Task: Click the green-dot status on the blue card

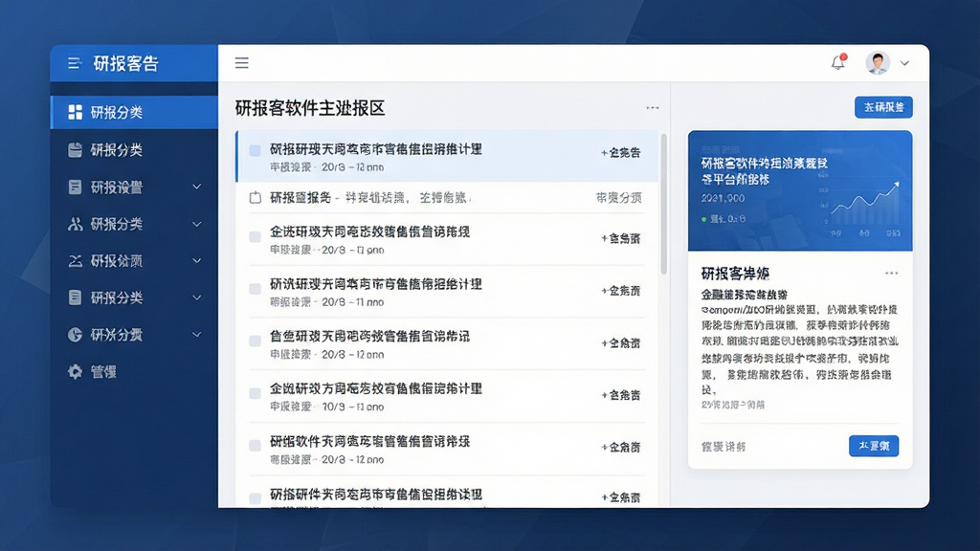Action: click(x=724, y=219)
